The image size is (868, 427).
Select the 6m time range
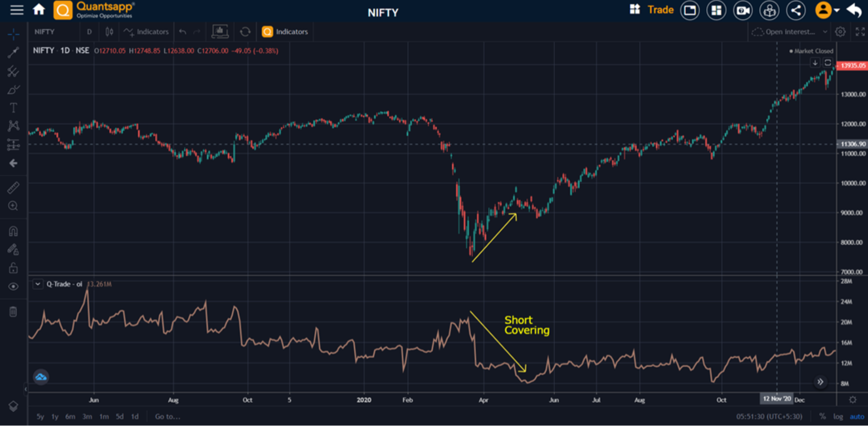(70, 417)
